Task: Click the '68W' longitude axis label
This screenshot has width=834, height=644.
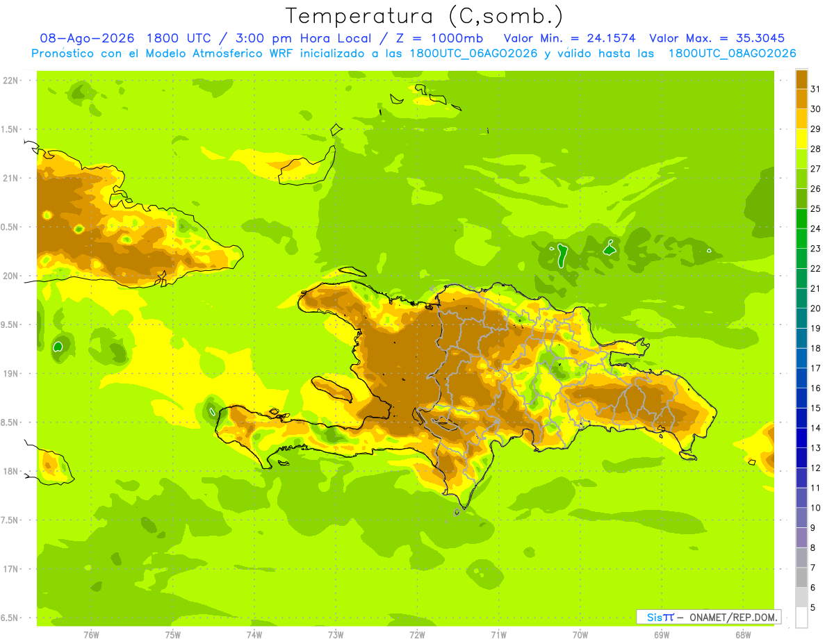Action: point(743,635)
